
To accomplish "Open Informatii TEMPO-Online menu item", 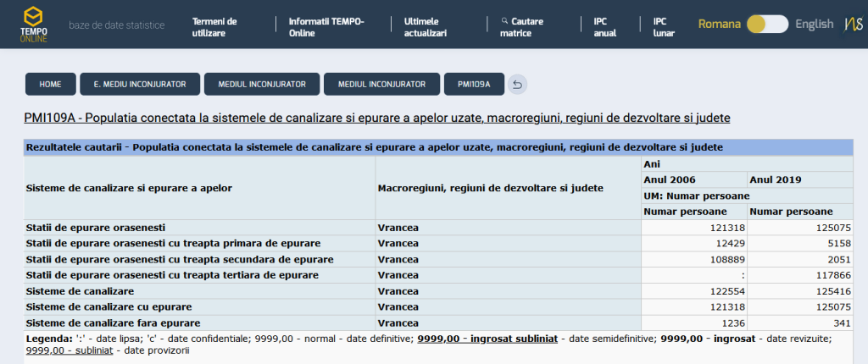I will [x=326, y=27].
